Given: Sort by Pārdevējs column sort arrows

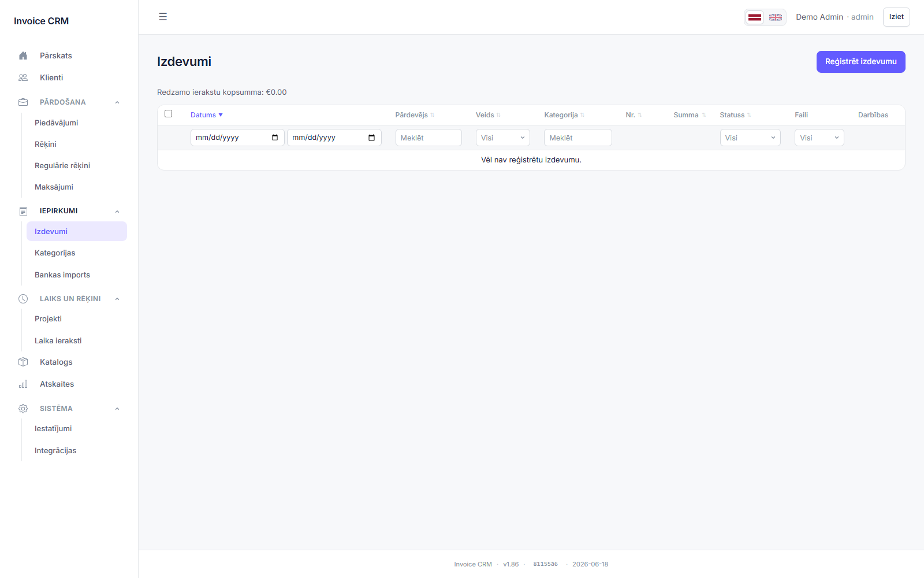Looking at the screenshot, I should (433, 115).
